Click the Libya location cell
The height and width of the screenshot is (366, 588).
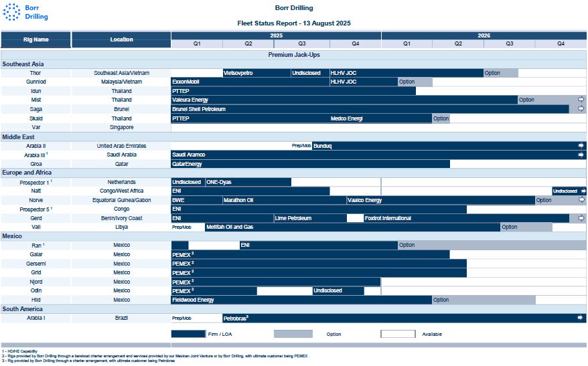(121, 227)
